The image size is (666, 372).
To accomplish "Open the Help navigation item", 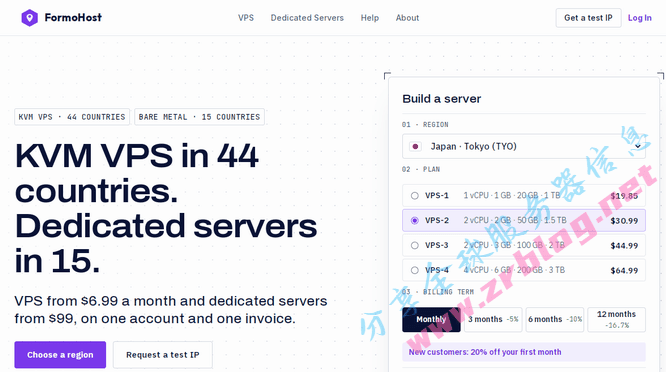I will [x=370, y=18].
